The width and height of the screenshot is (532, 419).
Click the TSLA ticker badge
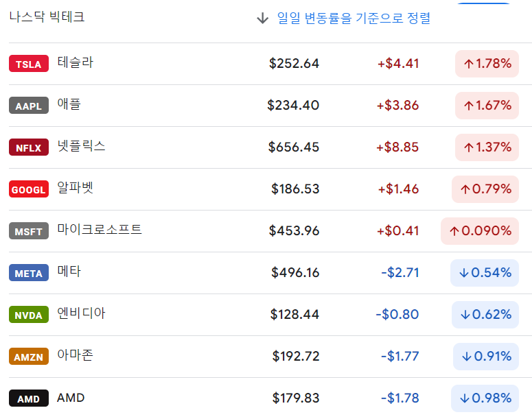28,64
